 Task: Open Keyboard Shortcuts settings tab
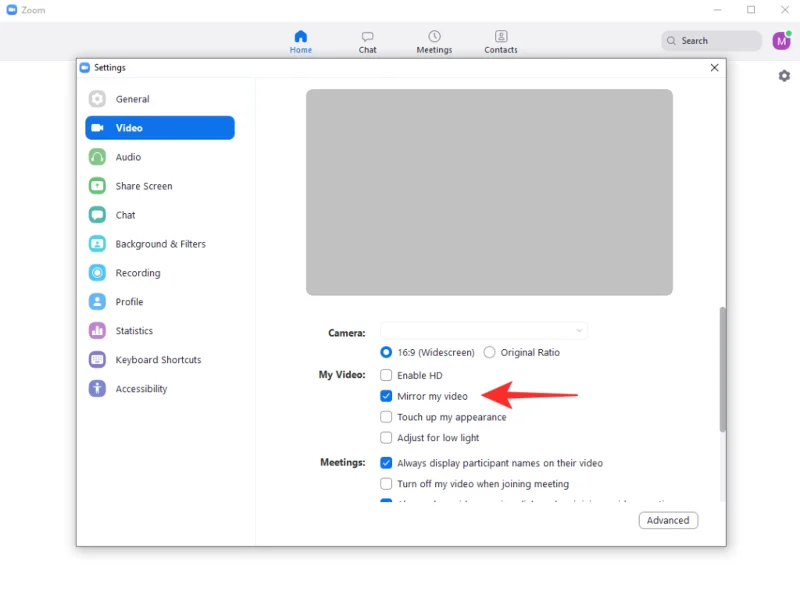(x=158, y=360)
